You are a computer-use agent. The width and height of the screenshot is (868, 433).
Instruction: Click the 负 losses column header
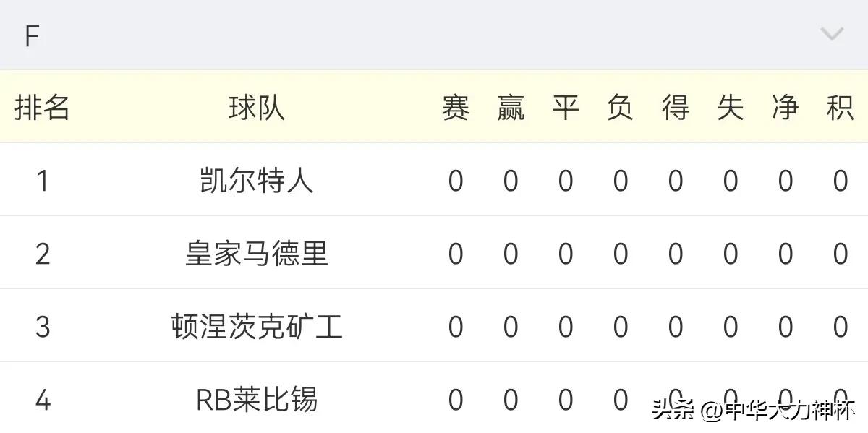coord(621,106)
